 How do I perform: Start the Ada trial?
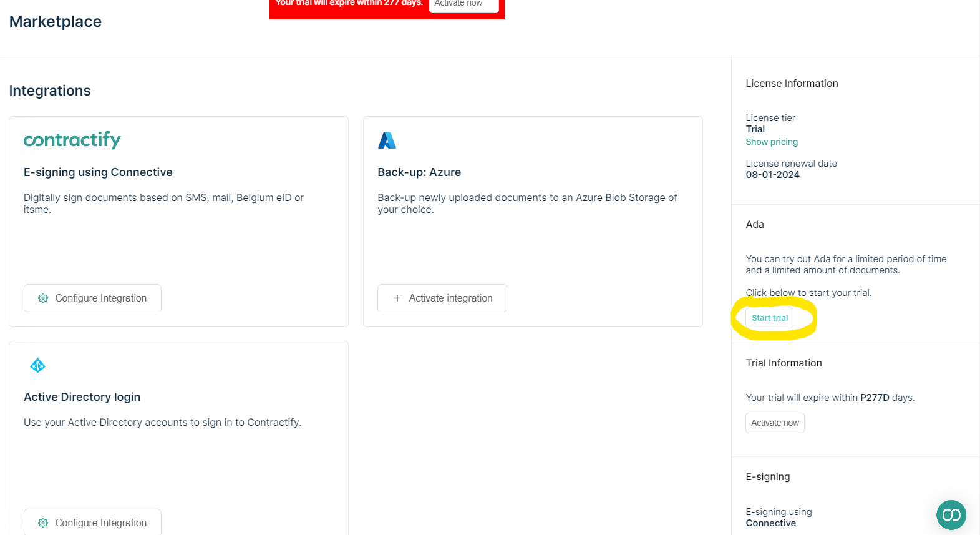[x=770, y=318]
